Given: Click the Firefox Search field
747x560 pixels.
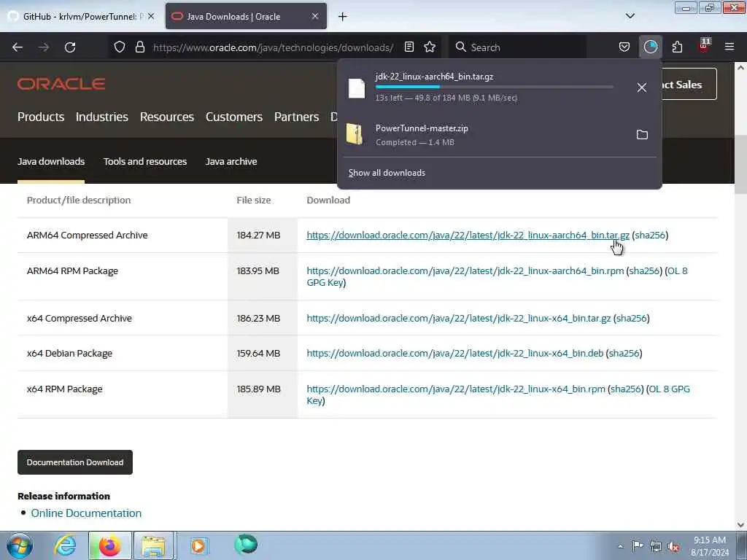Looking at the screenshot, I should click(517, 47).
